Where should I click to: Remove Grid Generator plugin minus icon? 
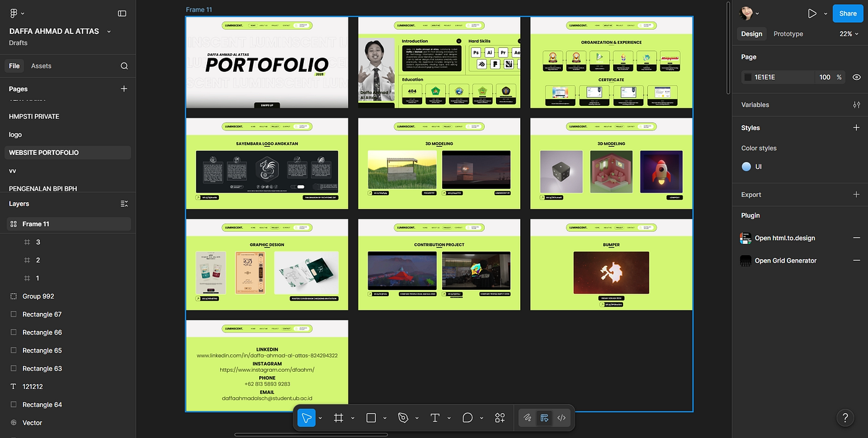pyautogui.click(x=856, y=261)
